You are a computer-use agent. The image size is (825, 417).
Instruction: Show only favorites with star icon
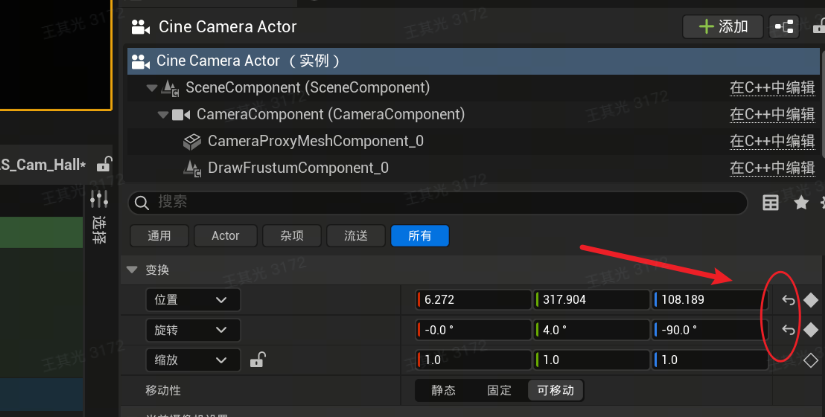801,203
